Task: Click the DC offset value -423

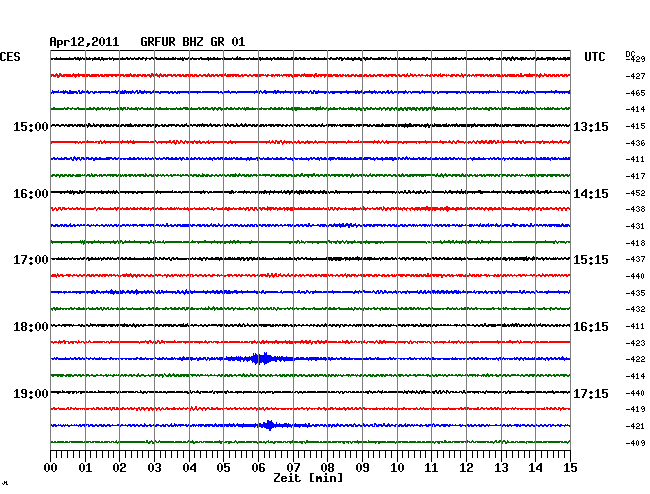Action: (x=635, y=343)
